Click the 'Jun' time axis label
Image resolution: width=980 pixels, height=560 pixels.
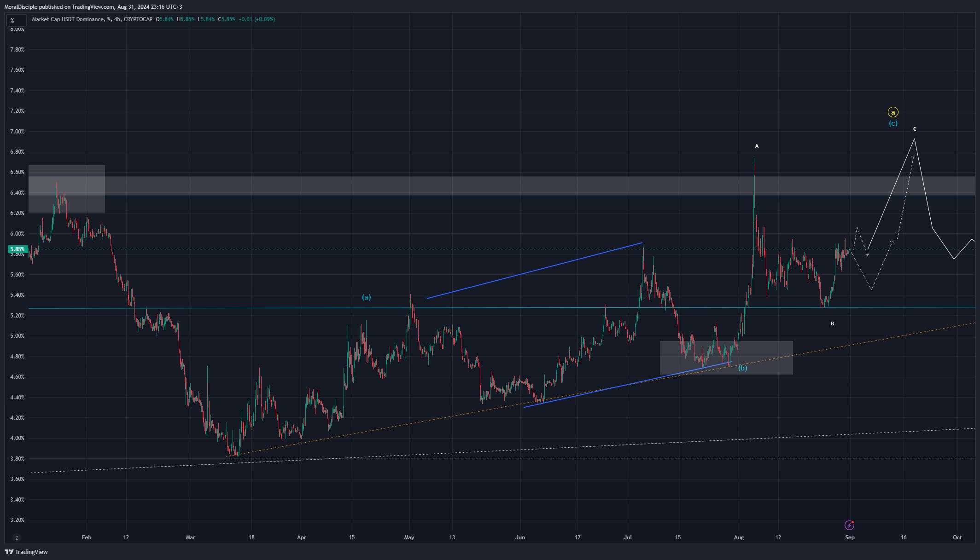(520, 537)
